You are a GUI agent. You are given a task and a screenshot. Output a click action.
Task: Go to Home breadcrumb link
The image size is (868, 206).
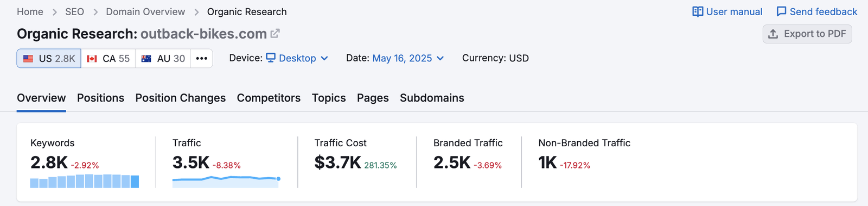(x=30, y=11)
